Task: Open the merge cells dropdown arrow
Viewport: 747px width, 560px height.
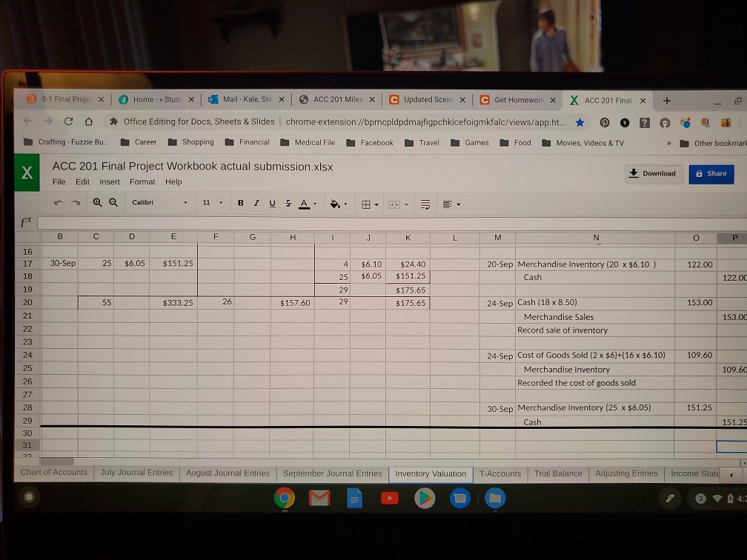Action: (406, 204)
